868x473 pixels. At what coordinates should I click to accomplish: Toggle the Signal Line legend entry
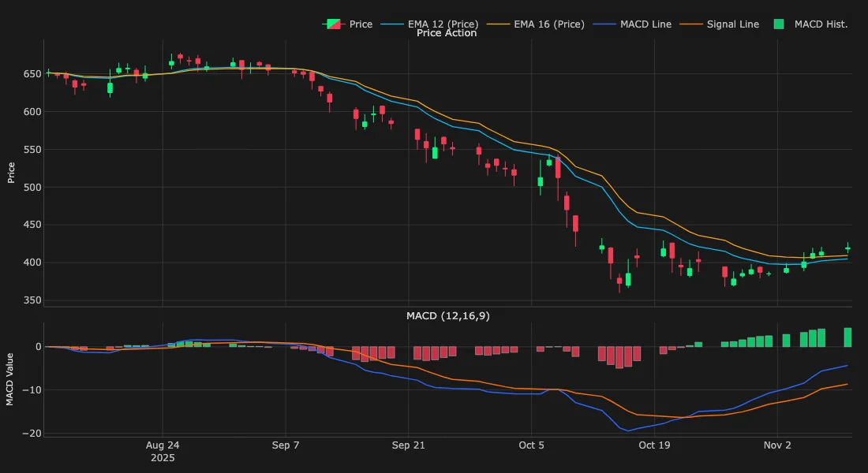720,24
